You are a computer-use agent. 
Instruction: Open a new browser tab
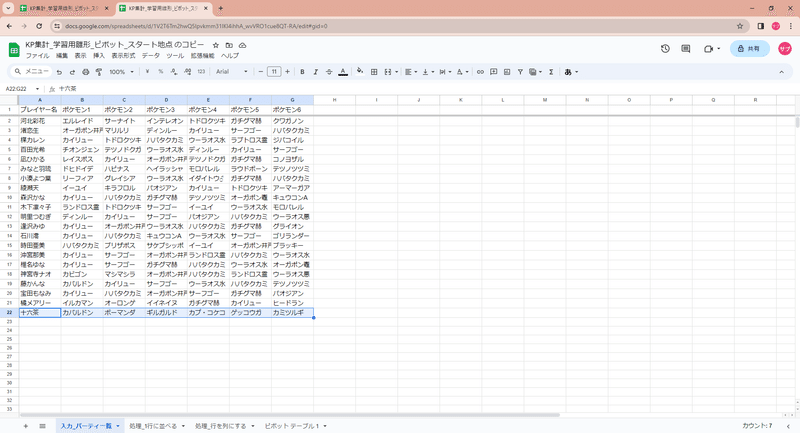tap(220, 8)
